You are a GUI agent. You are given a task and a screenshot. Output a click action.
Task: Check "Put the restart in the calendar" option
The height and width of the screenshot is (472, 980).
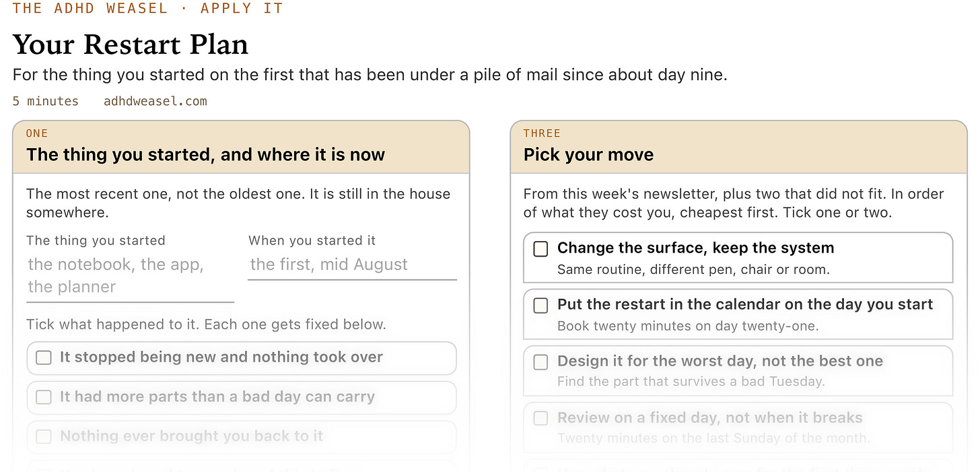tap(540, 306)
